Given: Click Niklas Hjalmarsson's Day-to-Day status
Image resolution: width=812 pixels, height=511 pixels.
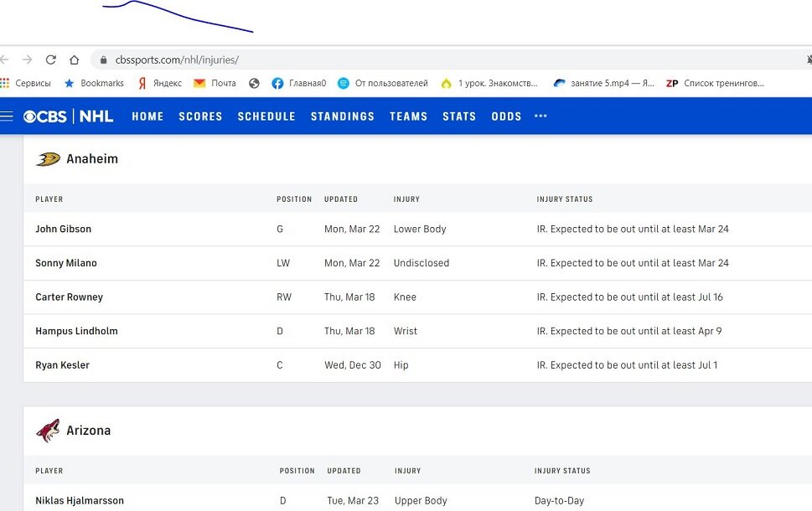Looking at the screenshot, I should [x=559, y=501].
